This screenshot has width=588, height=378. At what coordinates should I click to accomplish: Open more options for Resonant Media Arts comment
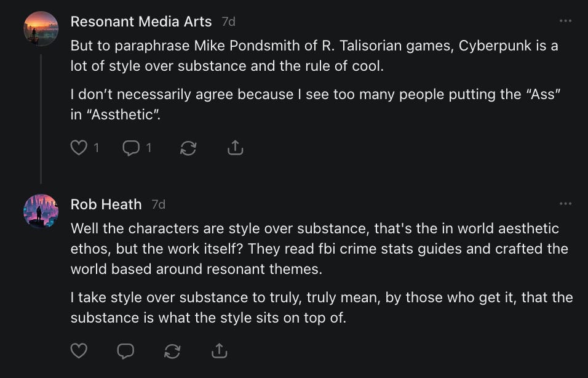tap(565, 22)
